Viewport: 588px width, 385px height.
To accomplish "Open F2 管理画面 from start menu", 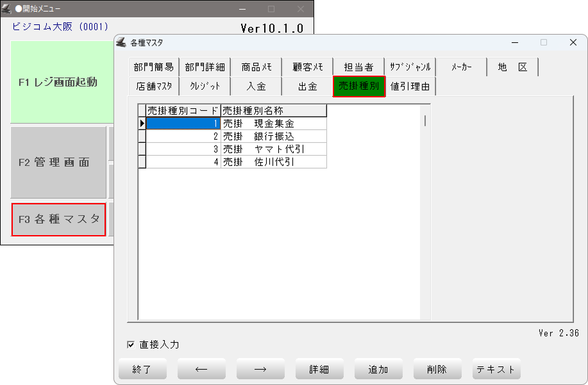I will click(58, 162).
